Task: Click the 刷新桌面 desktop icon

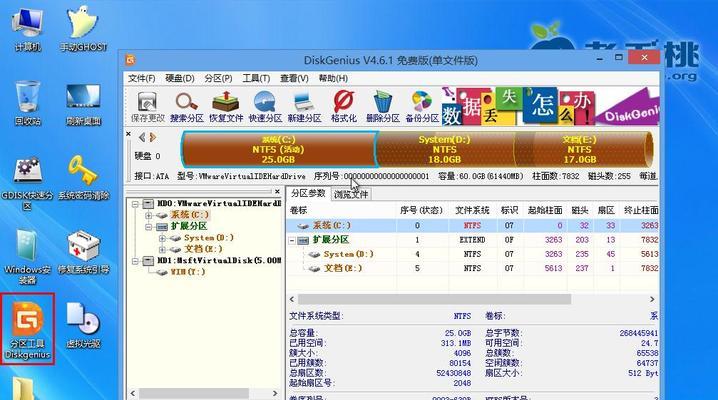Action: point(83,104)
